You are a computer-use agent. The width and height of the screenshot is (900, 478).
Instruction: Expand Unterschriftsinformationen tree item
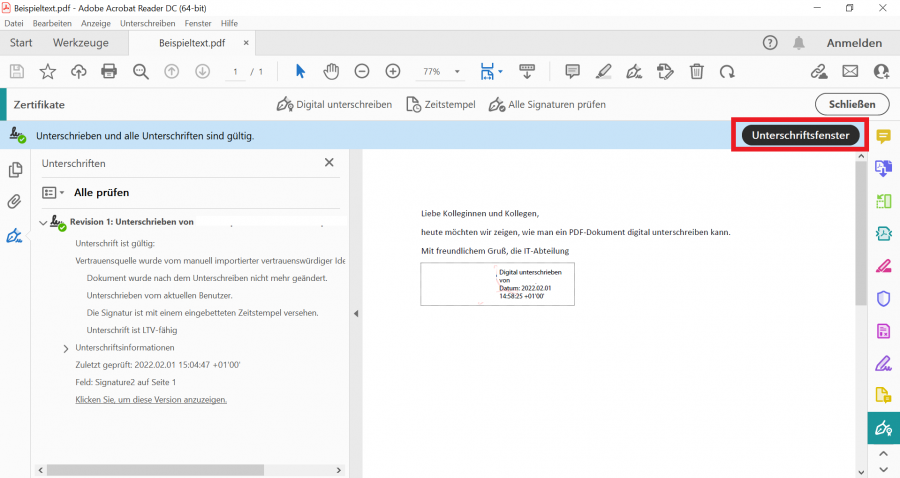(x=66, y=348)
